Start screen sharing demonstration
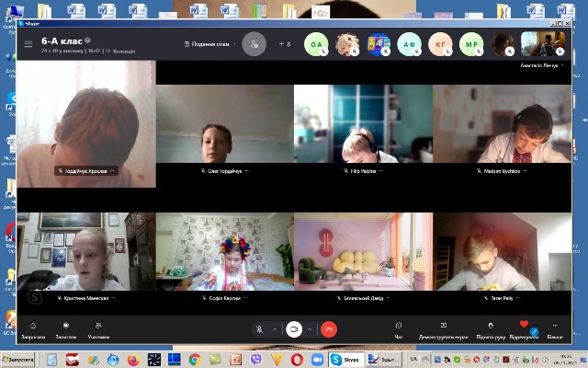The image size is (588, 368). [445, 328]
